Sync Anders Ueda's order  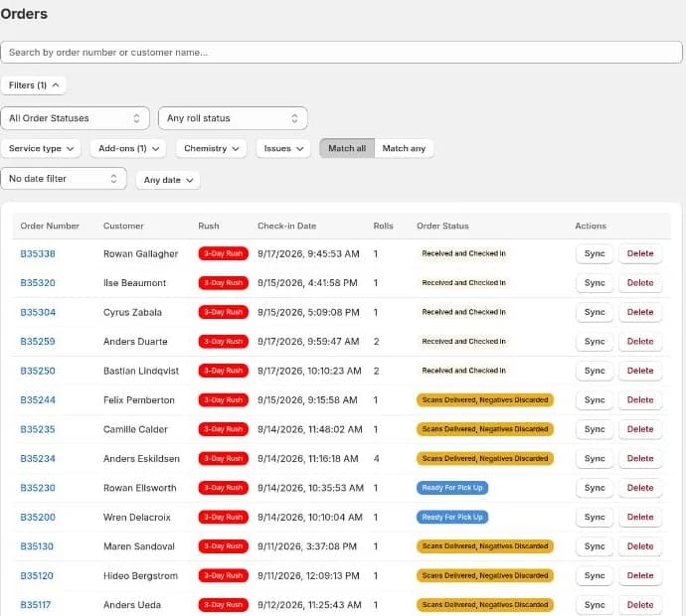pyautogui.click(x=595, y=605)
